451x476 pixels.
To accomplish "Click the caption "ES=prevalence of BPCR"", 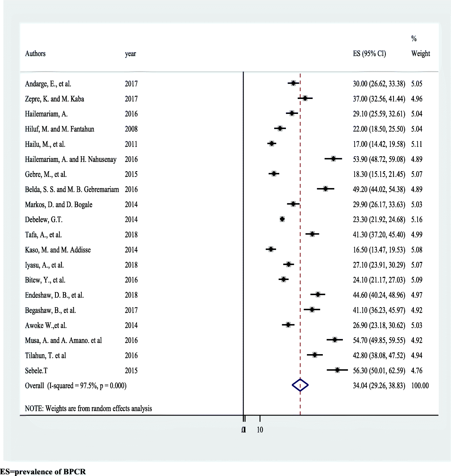I will 43,472.
